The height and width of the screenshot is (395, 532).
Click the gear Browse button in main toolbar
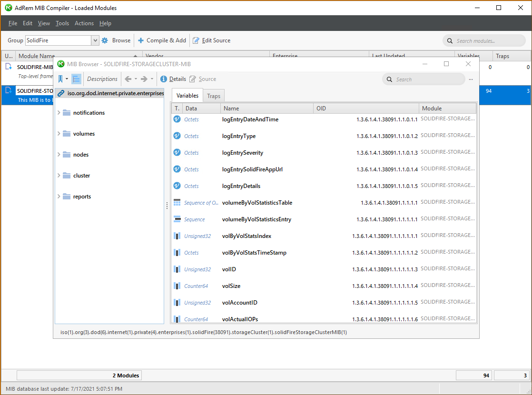pyautogui.click(x=116, y=40)
